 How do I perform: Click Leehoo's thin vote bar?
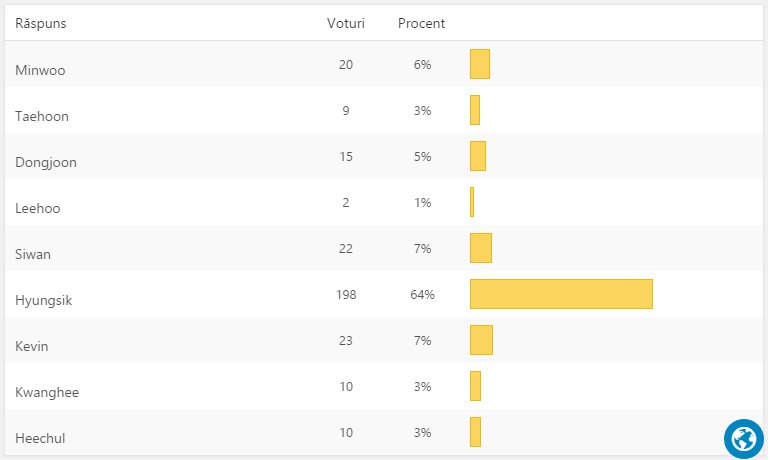click(472, 202)
